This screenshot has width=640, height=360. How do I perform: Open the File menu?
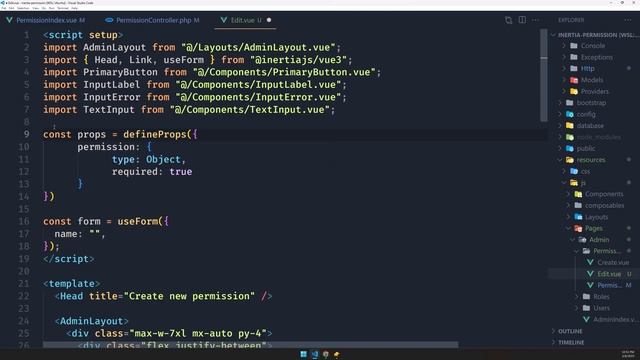4,8
